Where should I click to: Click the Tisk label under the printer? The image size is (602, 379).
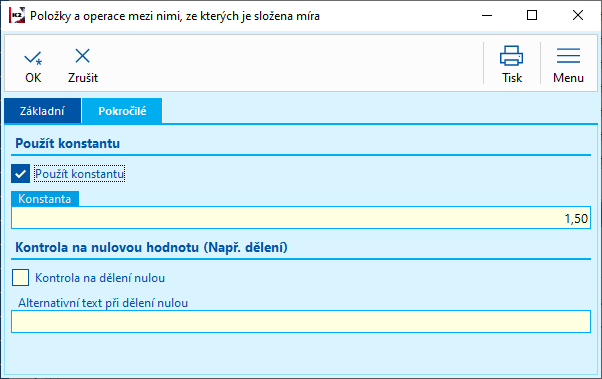click(512, 78)
